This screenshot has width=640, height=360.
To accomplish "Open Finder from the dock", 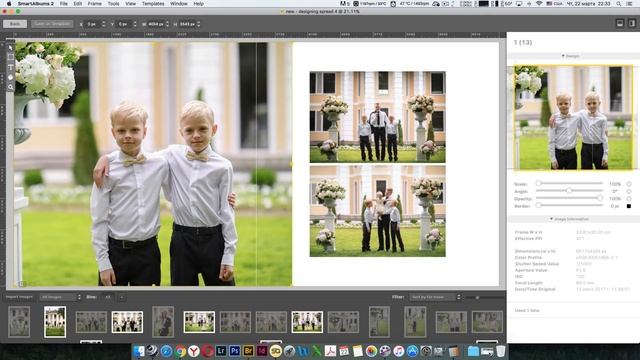I will click(139, 351).
